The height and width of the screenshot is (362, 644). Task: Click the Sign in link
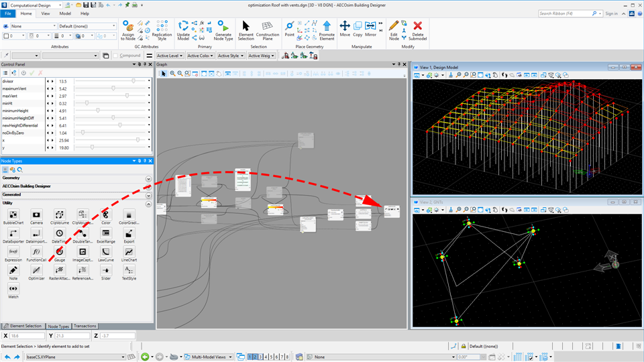click(x=611, y=13)
